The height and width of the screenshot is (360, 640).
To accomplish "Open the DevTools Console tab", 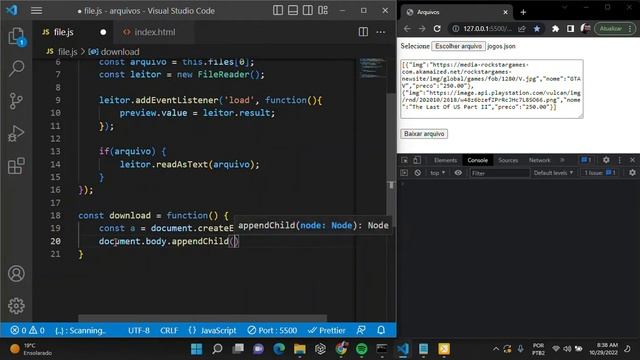I will 478,160.
